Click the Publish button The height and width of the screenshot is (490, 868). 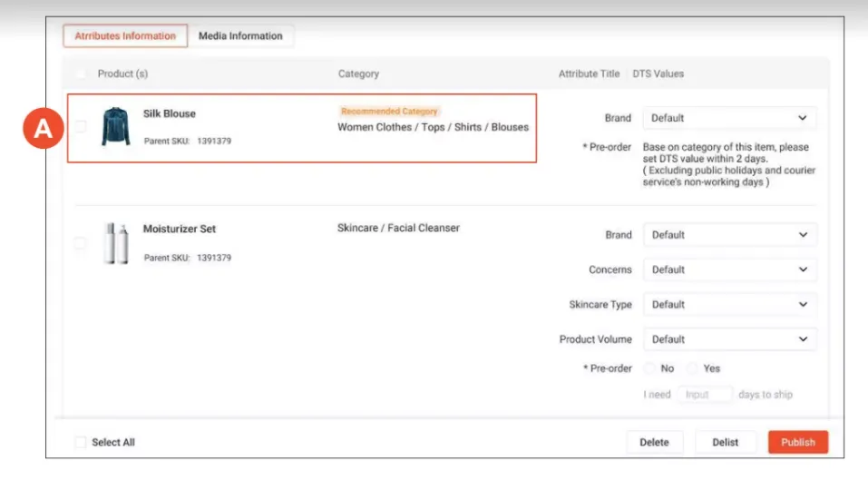pyautogui.click(x=797, y=442)
